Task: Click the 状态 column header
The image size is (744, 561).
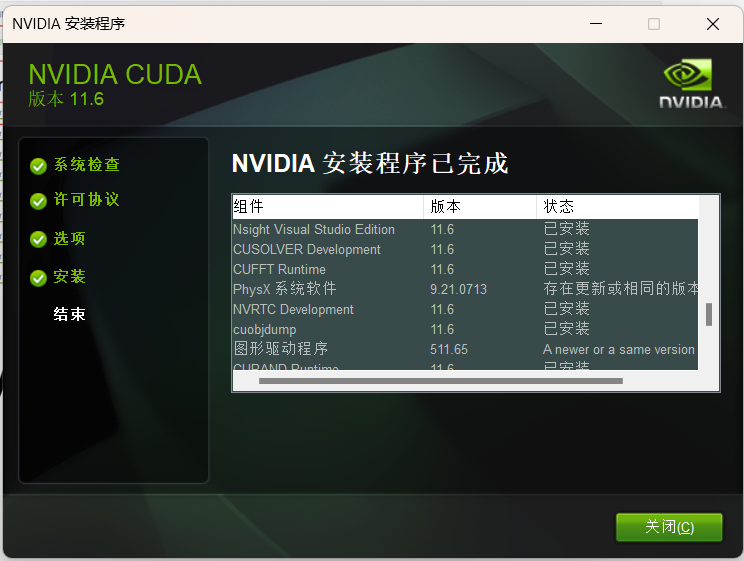Action: point(618,206)
